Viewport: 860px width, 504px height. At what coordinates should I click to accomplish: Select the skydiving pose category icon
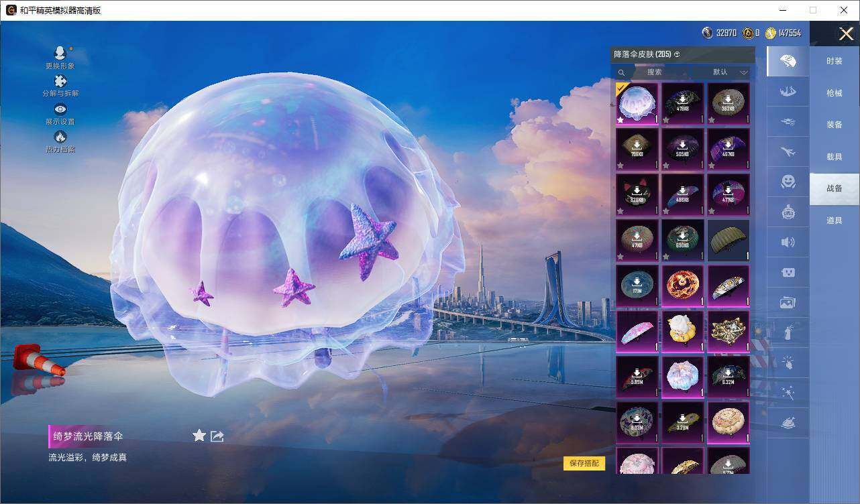point(788,91)
